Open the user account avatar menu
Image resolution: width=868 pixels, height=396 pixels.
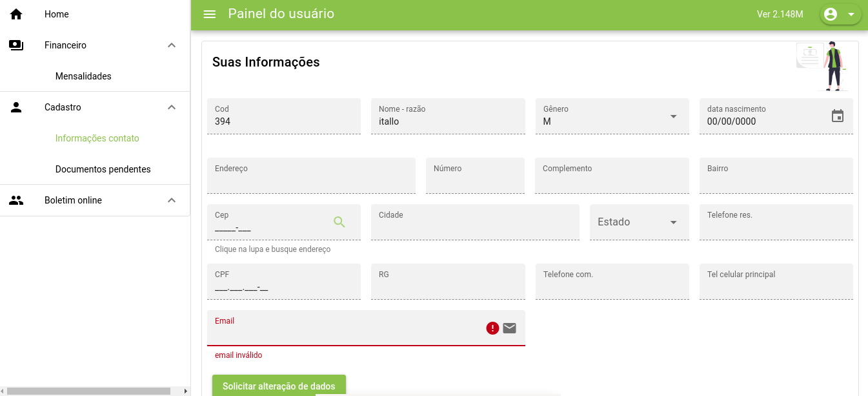pos(840,14)
